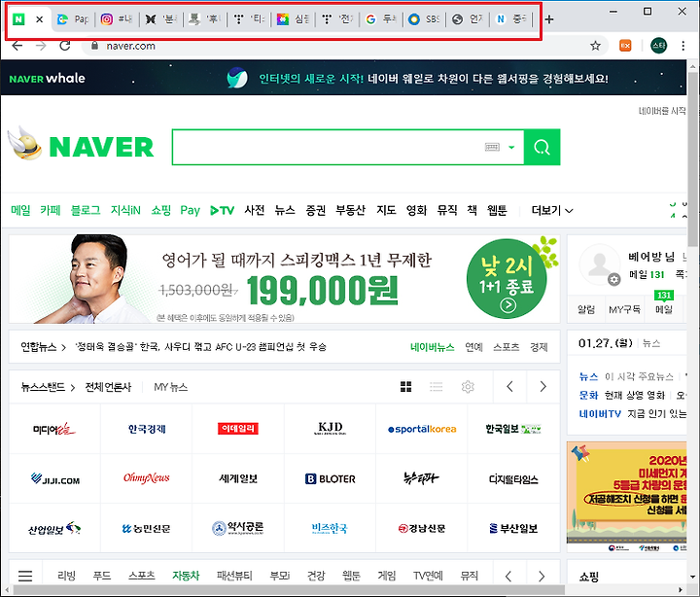Screen dimensions: 700x597
Task: Open the 뉴스 menu item
Action: (285, 210)
